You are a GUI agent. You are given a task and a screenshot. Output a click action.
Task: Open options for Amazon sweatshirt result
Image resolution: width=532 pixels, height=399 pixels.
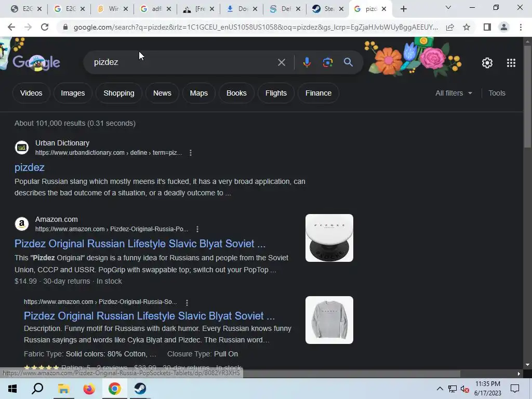point(187,302)
